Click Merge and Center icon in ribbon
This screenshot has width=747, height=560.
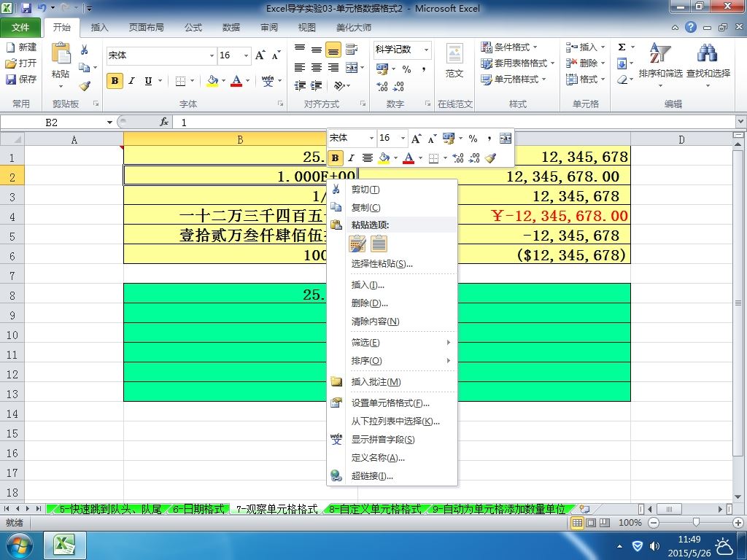click(352, 67)
